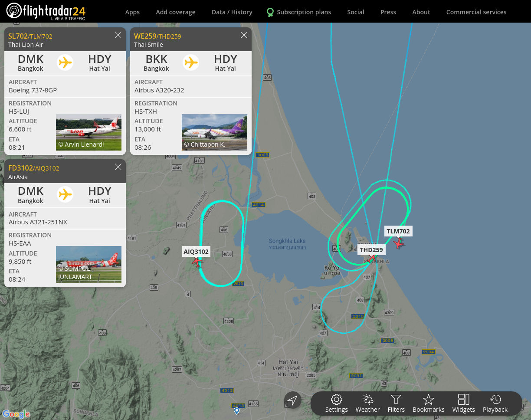Image resolution: width=531 pixels, height=420 pixels.
Task: Click HS-TXH registration value
Action: point(146,111)
